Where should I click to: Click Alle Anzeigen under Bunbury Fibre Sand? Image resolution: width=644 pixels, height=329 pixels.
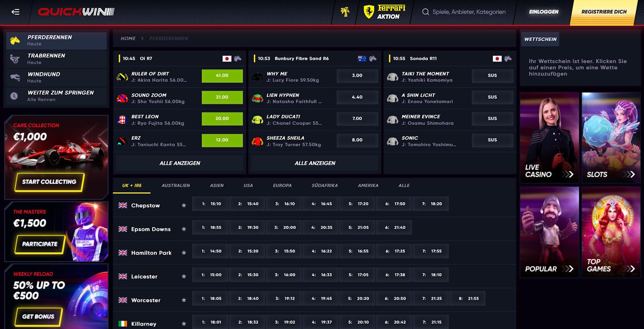(x=315, y=163)
